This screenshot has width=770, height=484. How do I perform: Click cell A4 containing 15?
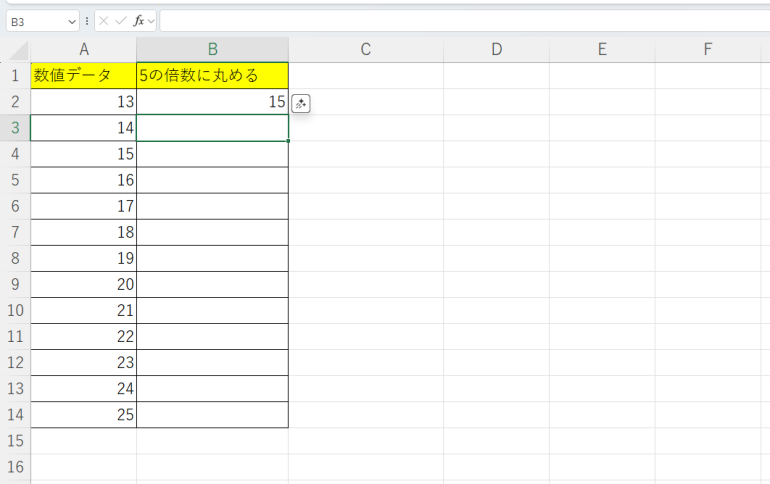pos(83,154)
